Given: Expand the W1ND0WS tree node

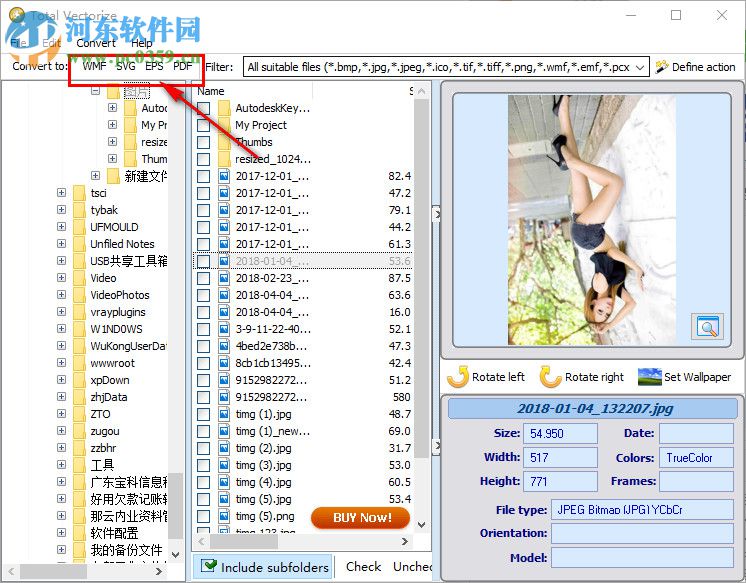Looking at the screenshot, I should (x=61, y=329).
